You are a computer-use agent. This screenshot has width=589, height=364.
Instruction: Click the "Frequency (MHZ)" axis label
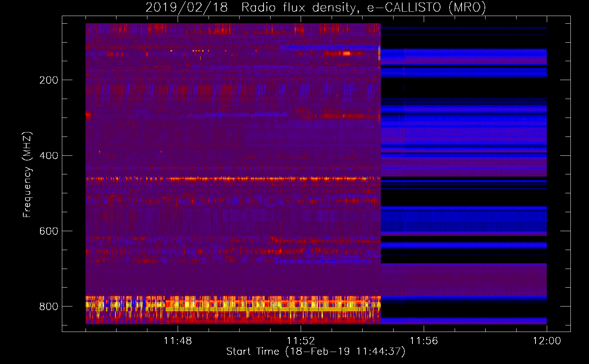(27, 174)
